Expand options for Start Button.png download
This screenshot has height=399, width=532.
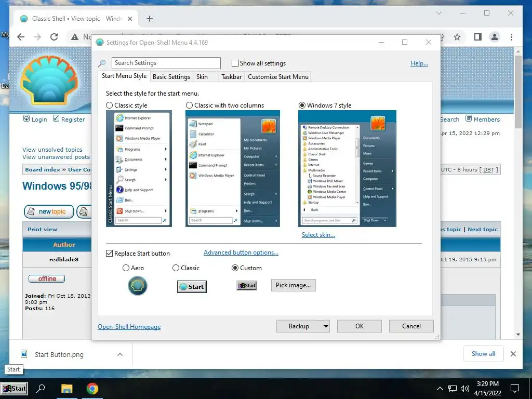click(120, 354)
